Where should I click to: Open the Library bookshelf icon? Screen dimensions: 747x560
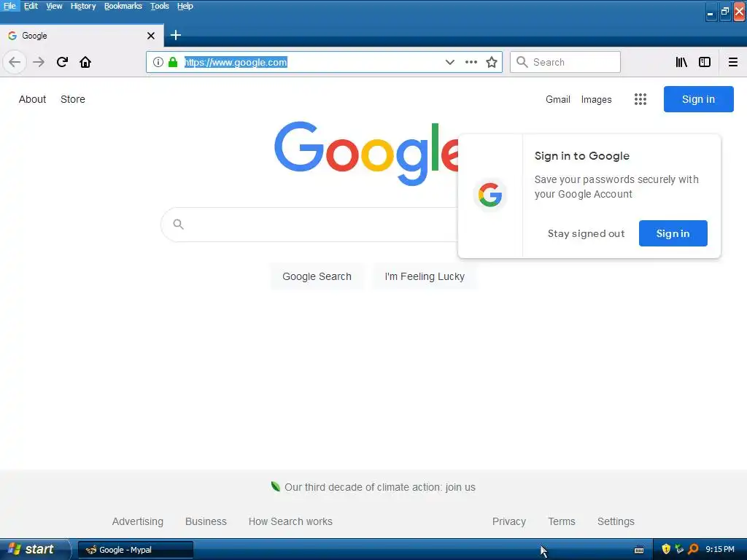681,63
